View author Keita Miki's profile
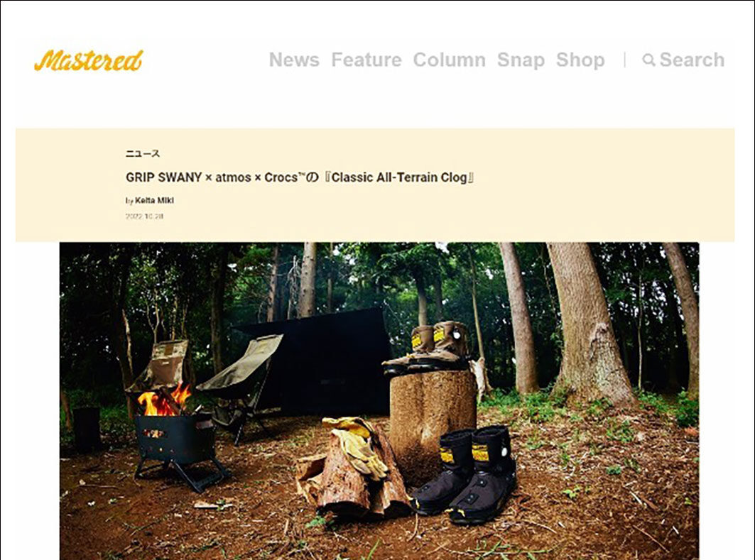755x560 pixels. [154, 201]
